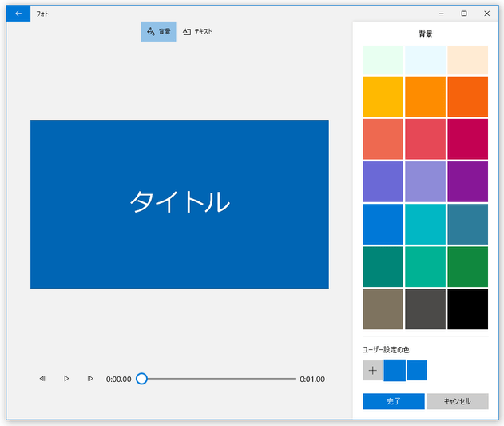Add a custom color with plus button
This screenshot has height=426, width=504.
[372, 371]
